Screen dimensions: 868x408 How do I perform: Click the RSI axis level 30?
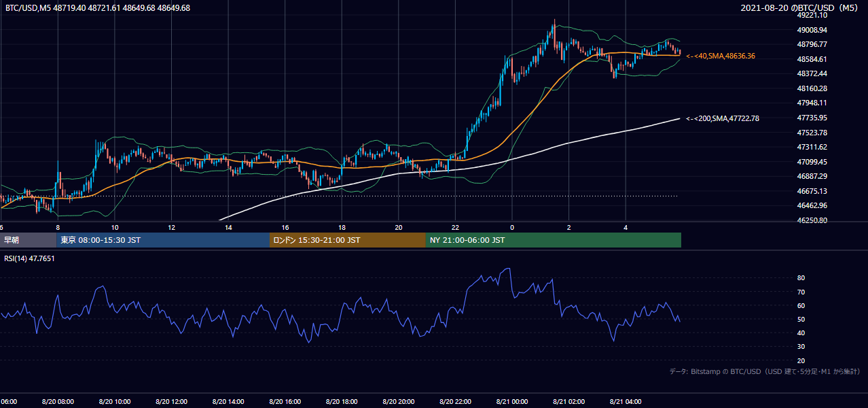click(801, 347)
